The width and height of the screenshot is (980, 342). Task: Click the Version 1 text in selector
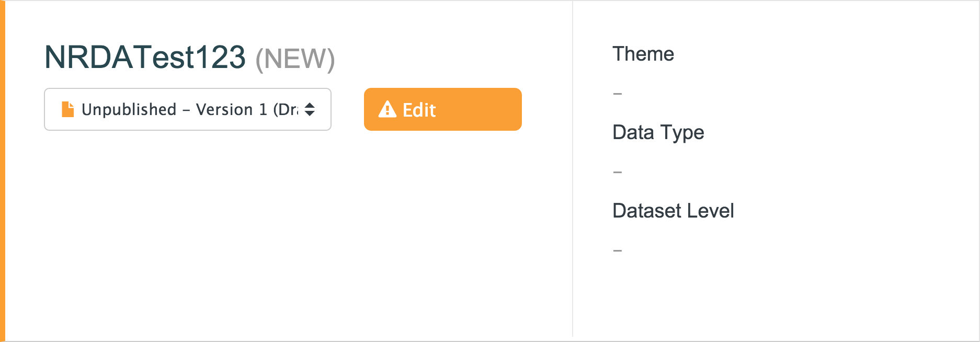[231, 109]
